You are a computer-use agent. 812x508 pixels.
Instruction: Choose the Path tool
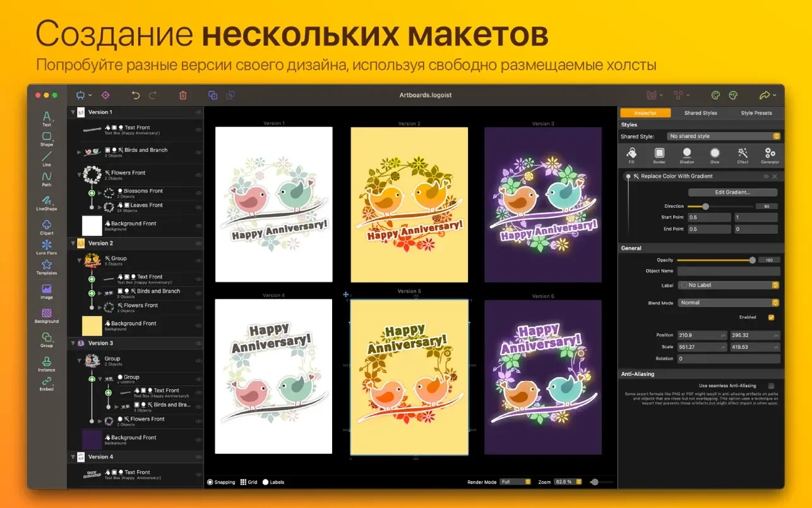[47, 178]
